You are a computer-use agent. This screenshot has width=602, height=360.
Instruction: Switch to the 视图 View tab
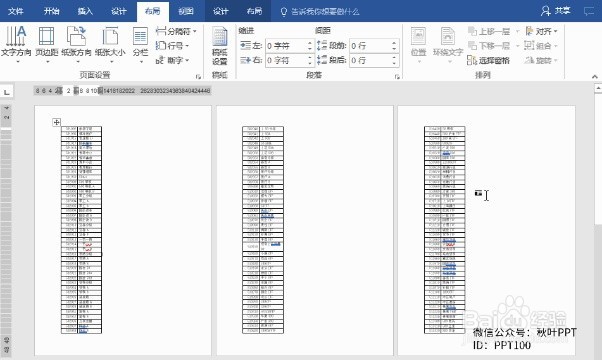[x=186, y=11]
